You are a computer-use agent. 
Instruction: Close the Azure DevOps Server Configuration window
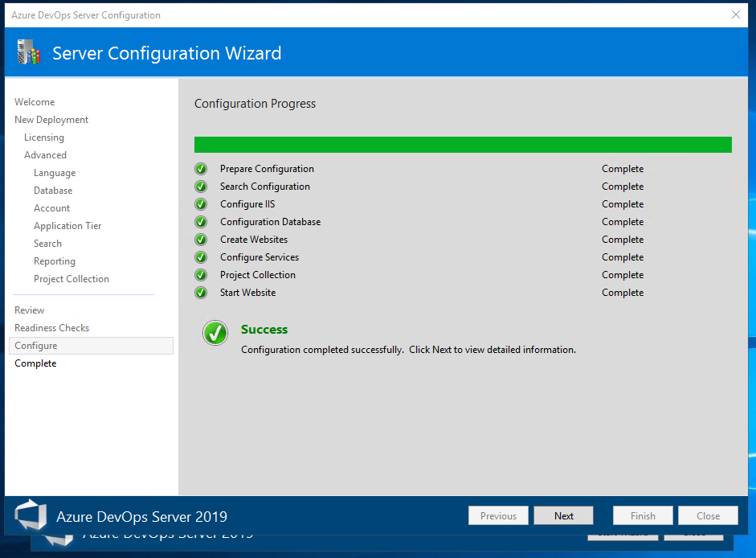click(736, 15)
